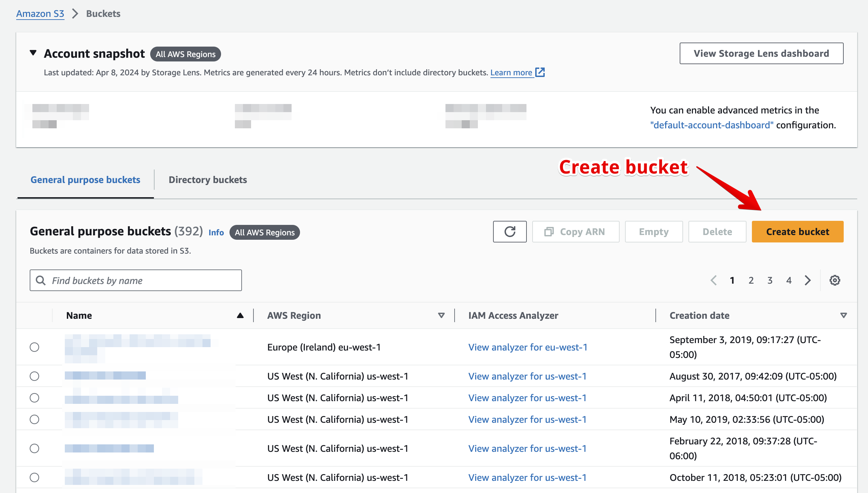Click Create bucket button
This screenshot has width=868, height=493.
797,232
